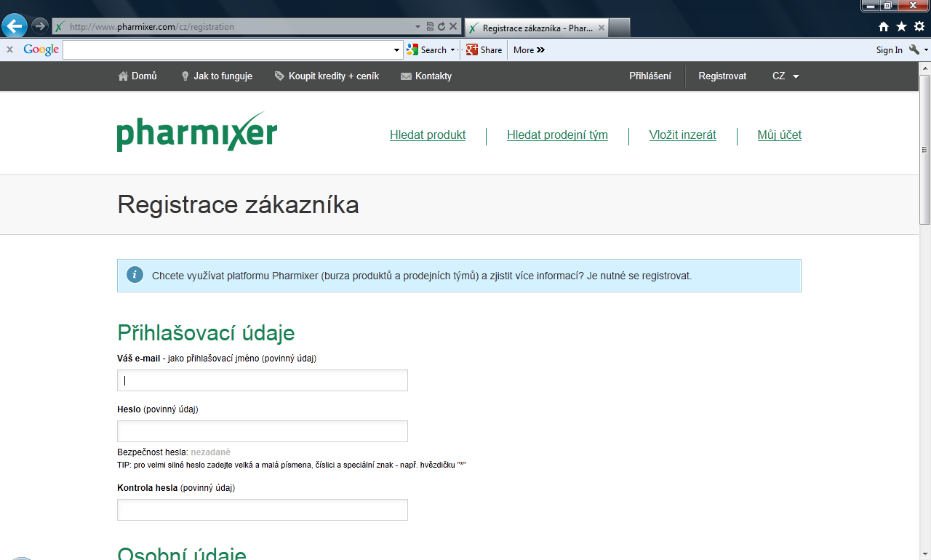Open the Domů home menu item

(137, 76)
